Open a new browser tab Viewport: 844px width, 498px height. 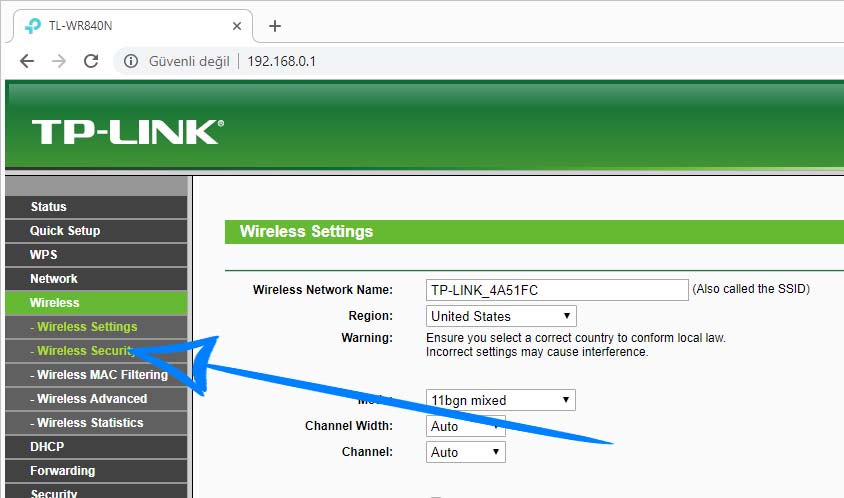pyautogui.click(x=275, y=26)
